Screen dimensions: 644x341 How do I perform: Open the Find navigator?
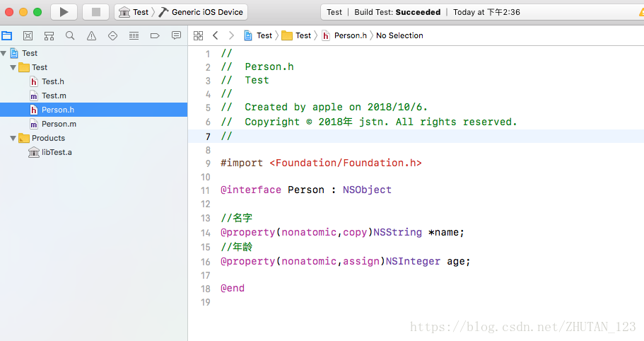pos(70,36)
